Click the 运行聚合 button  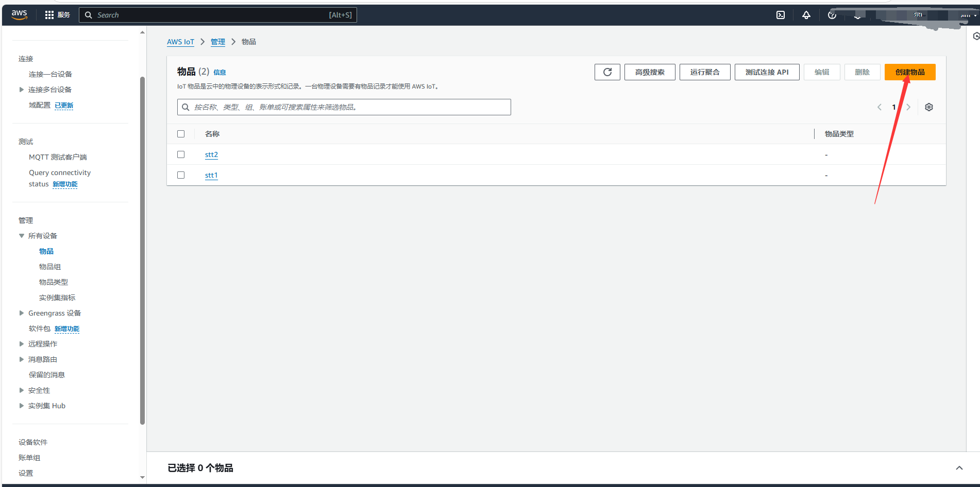click(705, 72)
